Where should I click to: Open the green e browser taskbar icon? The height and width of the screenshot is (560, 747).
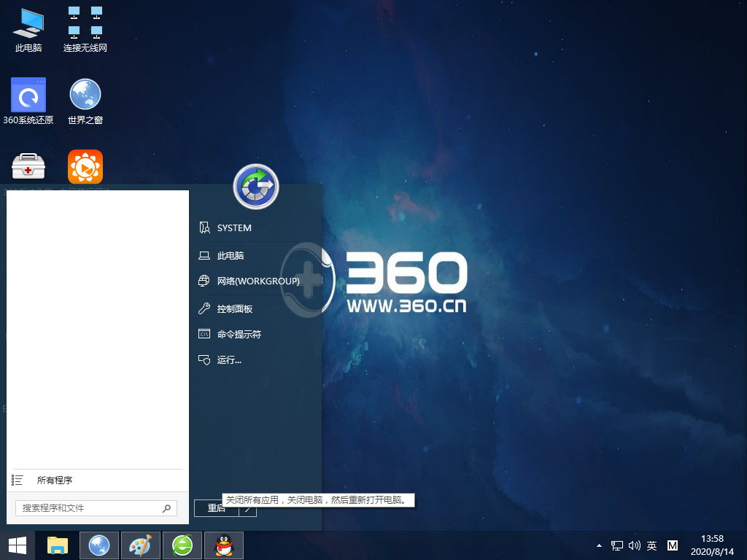(182, 545)
